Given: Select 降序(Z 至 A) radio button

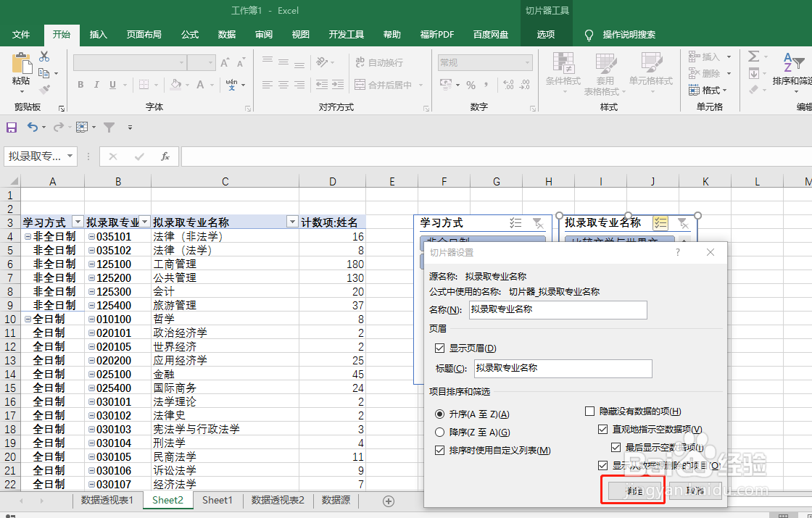Looking at the screenshot, I should (x=439, y=432).
